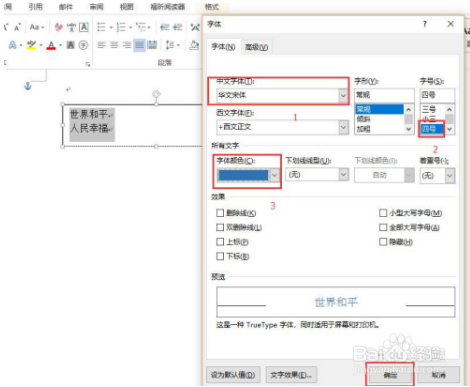Click the decrease indent icon
Viewport: 470px width, 387px height.
(165, 27)
